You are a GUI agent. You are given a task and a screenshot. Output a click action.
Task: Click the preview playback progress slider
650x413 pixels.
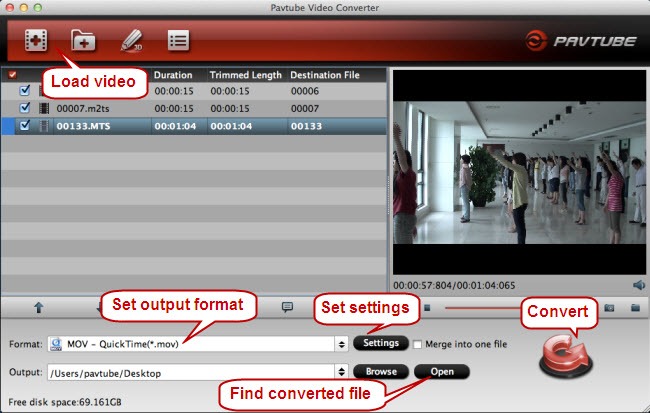tap(485, 308)
